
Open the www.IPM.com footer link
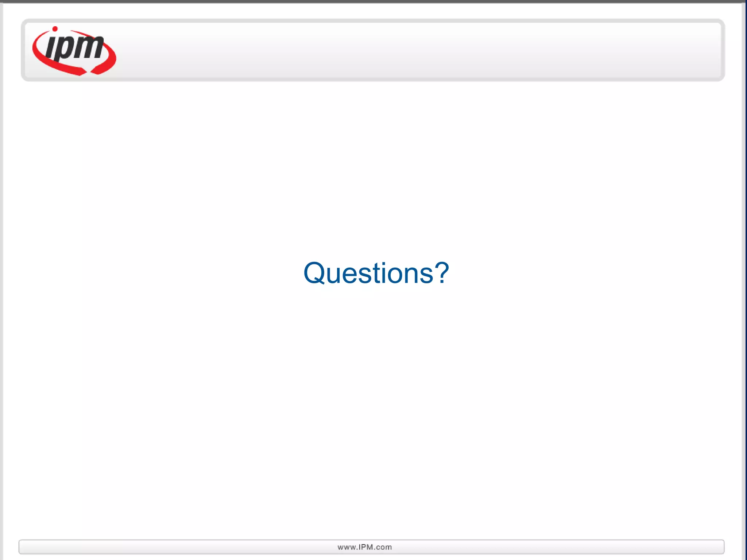click(365, 547)
